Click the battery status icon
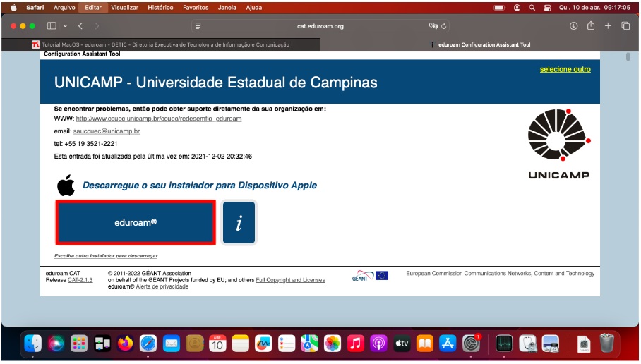Image resolution: width=641 pixels, height=364 pixels. 500,7
